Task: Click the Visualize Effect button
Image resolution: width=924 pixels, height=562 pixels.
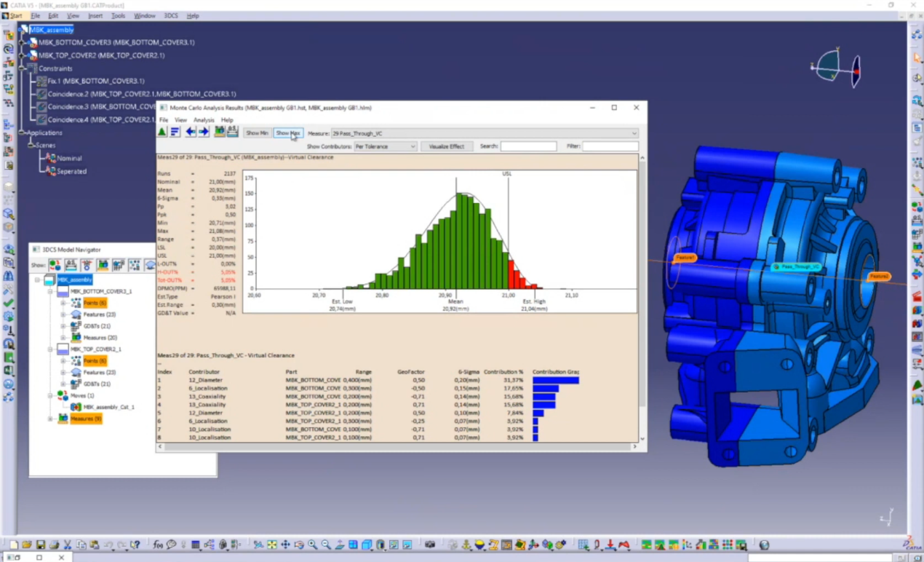Action: point(447,146)
